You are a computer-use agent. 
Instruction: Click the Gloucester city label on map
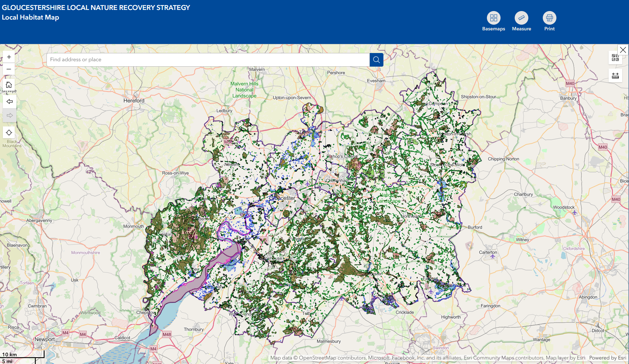(282, 198)
